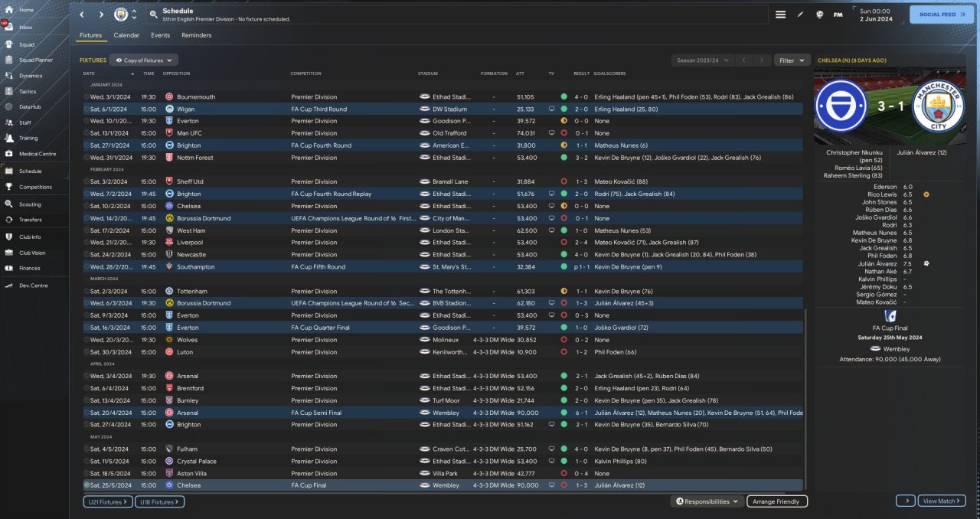Select the Borussia Dortmund first leg row

click(x=443, y=218)
